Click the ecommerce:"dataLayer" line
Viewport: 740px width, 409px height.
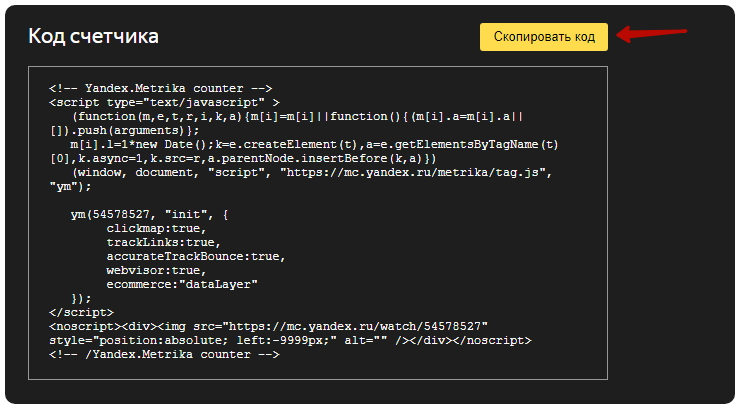181,284
